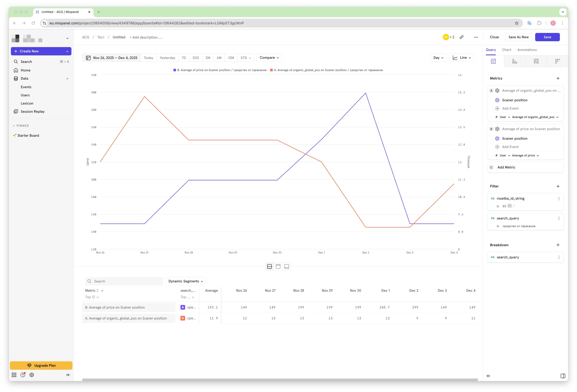Open the Day granularity dropdown
Screen dimensions: 577x392
coord(438,58)
